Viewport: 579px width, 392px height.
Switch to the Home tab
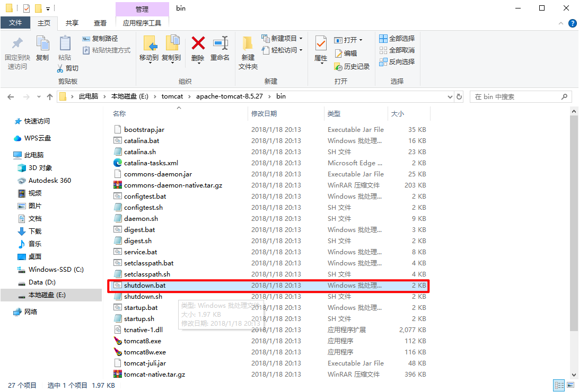pos(44,23)
